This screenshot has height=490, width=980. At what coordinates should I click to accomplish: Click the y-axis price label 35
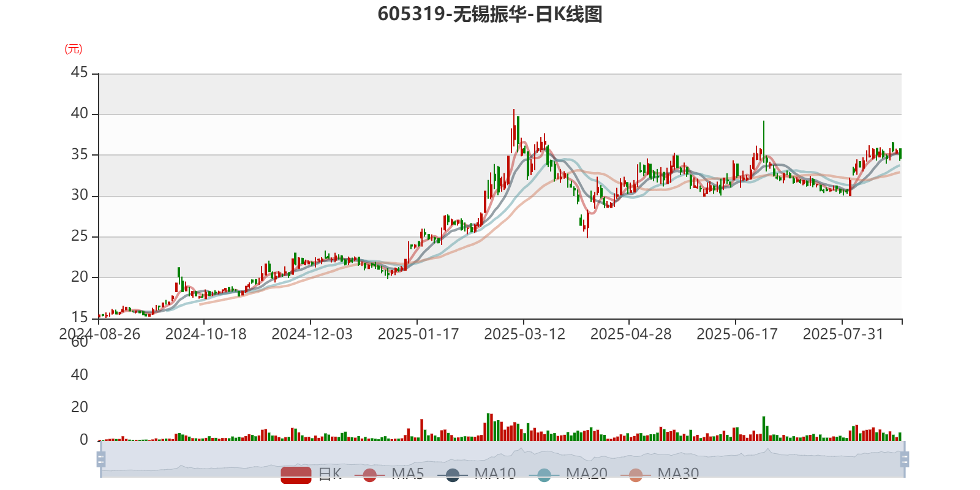(x=80, y=154)
